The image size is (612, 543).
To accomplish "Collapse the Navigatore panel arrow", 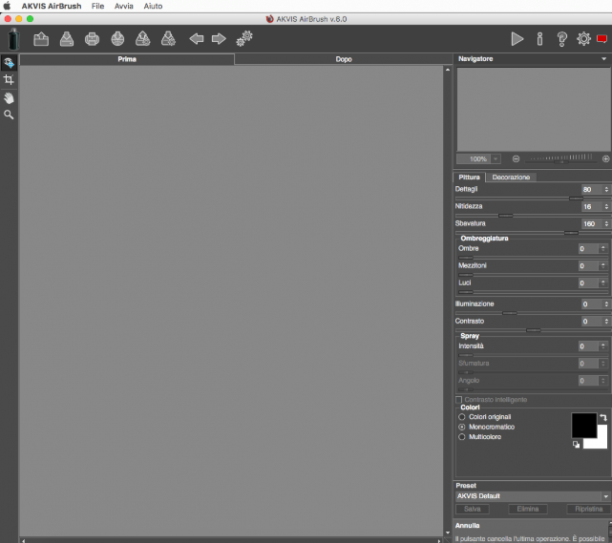I will point(604,59).
